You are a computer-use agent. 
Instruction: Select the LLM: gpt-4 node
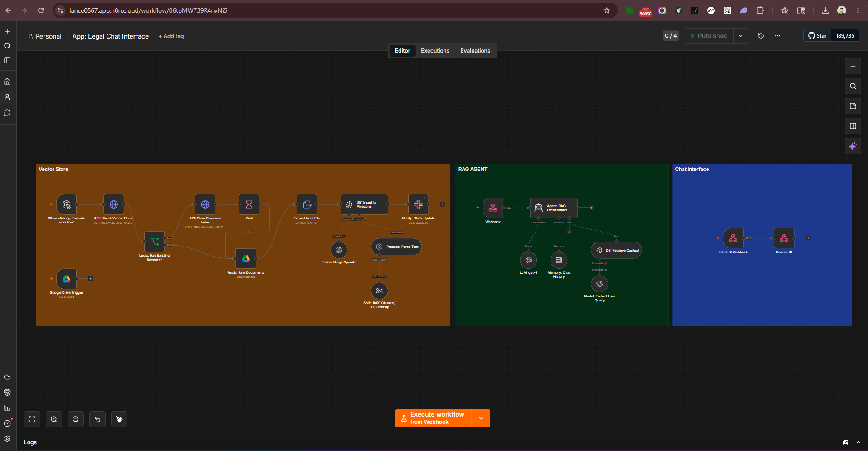tap(528, 261)
